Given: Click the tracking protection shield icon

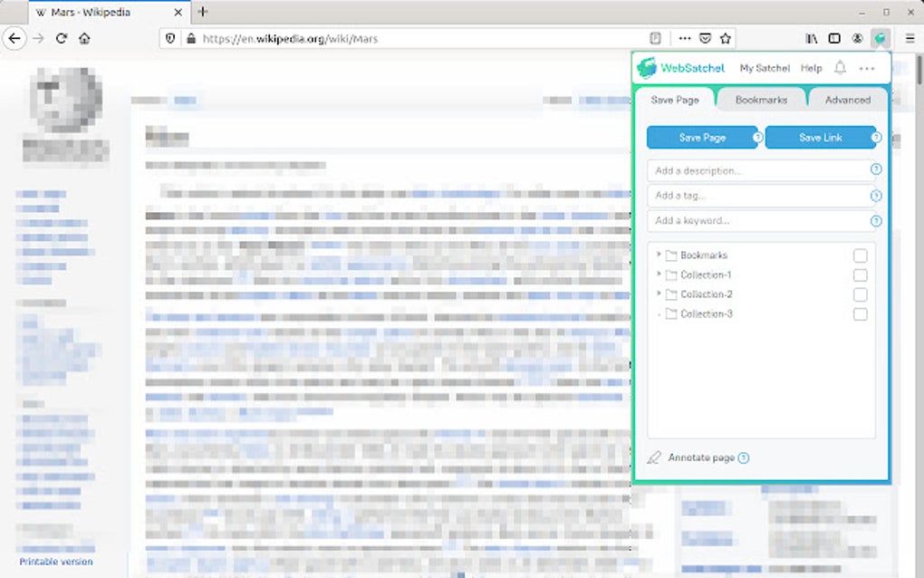Looking at the screenshot, I should (169, 38).
